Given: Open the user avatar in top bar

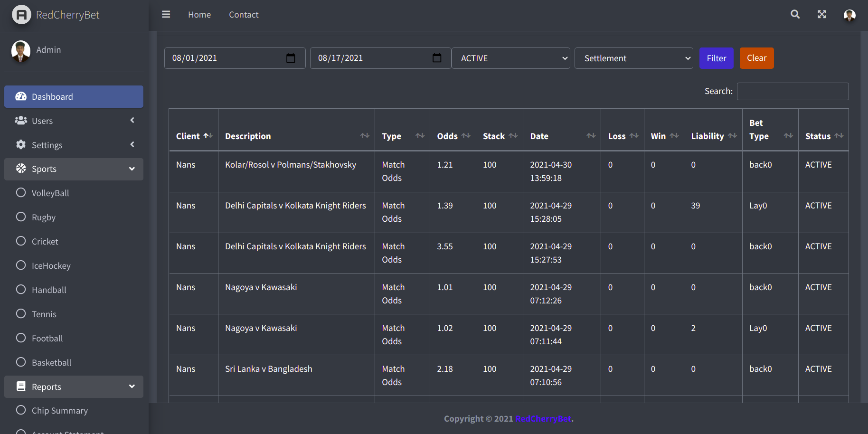Looking at the screenshot, I should pos(849,15).
